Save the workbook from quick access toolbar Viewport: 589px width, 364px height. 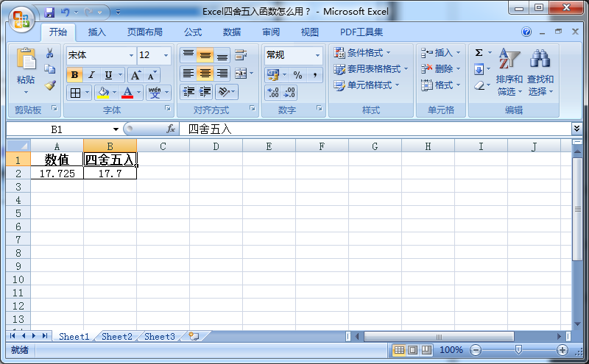pyautogui.click(x=49, y=13)
